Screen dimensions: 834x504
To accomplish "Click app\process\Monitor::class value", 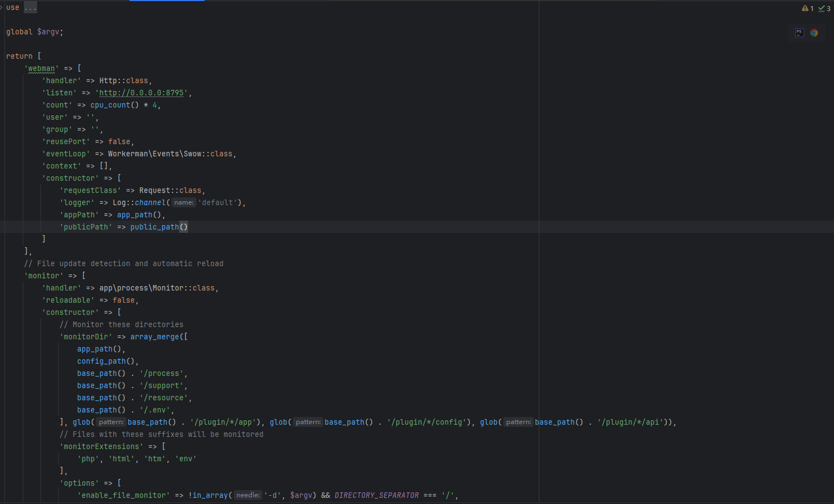I will [x=157, y=288].
